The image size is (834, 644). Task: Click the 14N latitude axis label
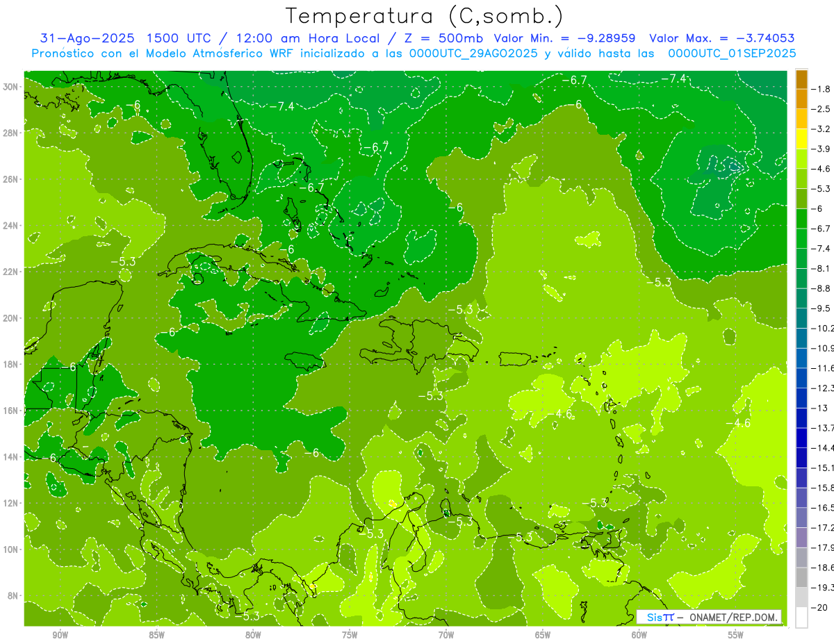coord(10,457)
